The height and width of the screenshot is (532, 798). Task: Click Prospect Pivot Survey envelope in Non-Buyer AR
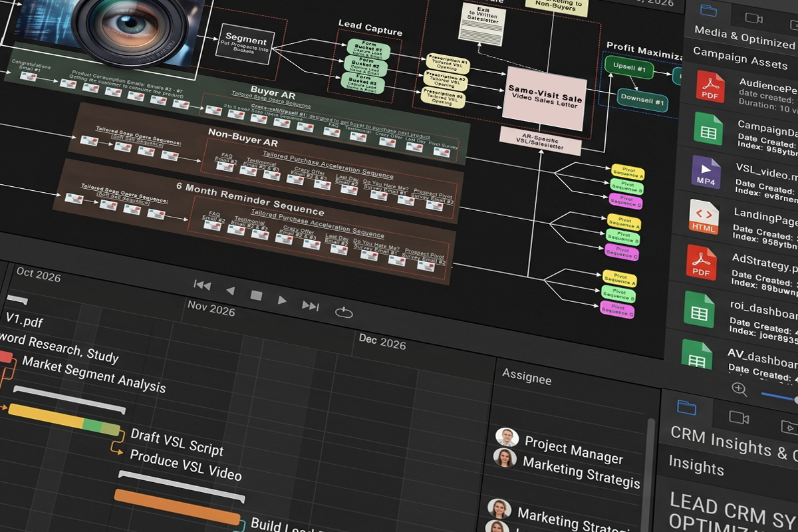434,205
